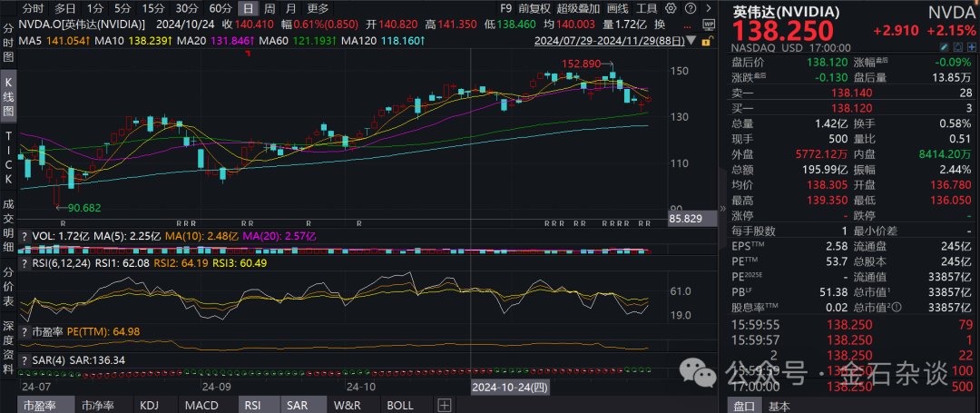This screenshot has width=980, height=413.
Task: Open the RSI indicator help icon
Action: point(24,265)
